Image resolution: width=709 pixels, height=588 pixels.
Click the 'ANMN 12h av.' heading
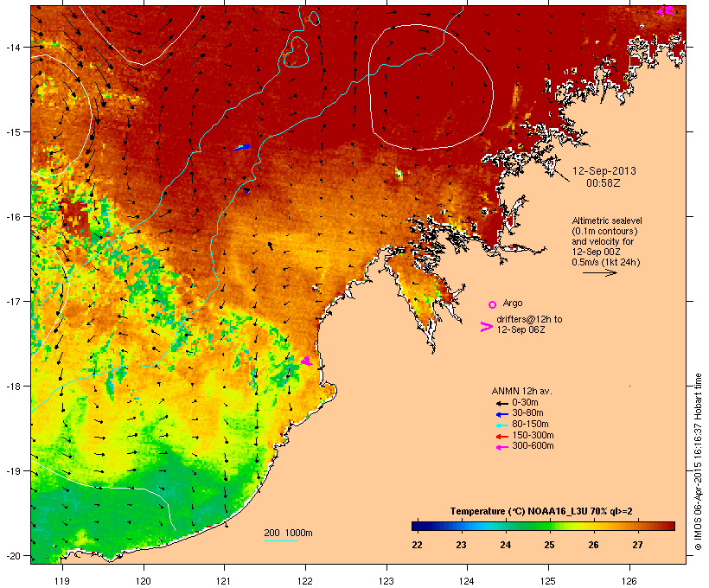521,391
